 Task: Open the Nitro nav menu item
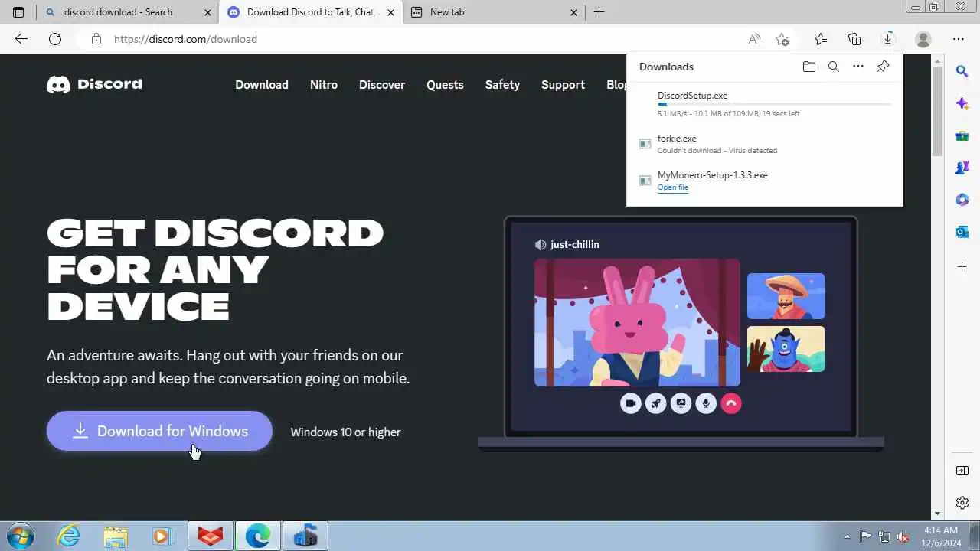click(324, 85)
